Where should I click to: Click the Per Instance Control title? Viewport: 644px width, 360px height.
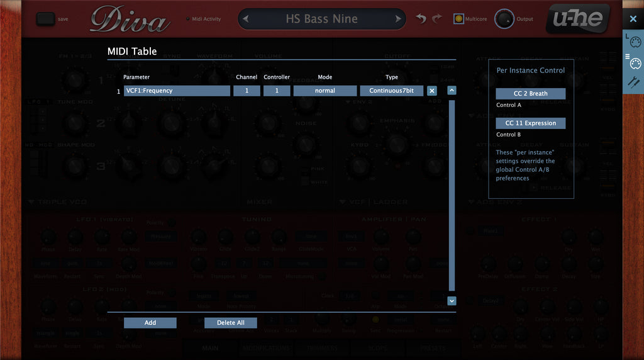point(531,70)
